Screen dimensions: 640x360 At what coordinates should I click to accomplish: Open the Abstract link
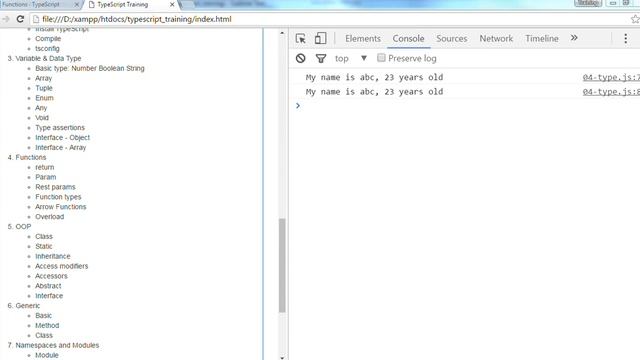tap(48, 286)
